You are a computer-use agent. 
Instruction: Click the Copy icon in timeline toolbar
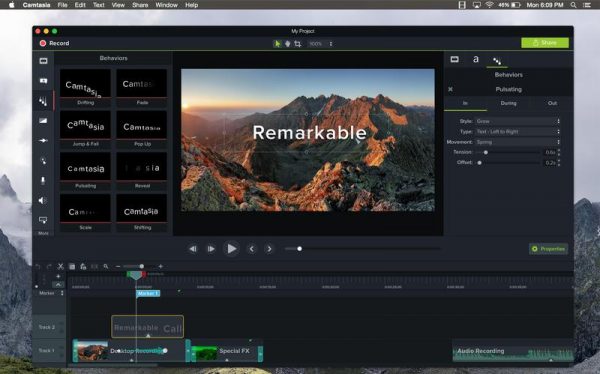click(x=72, y=266)
